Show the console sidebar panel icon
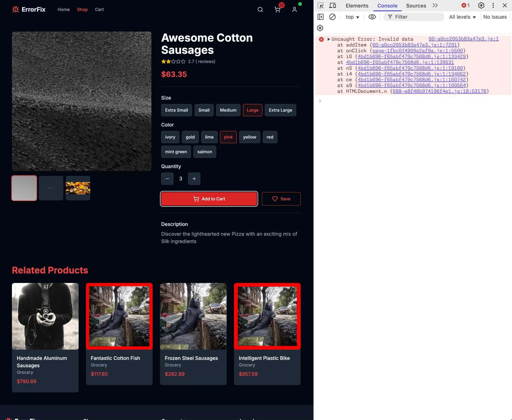The height and width of the screenshot is (420, 512). [x=320, y=17]
